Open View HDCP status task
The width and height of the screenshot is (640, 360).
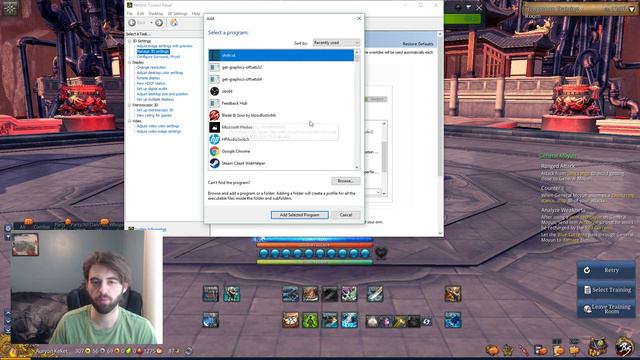[151, 83]
